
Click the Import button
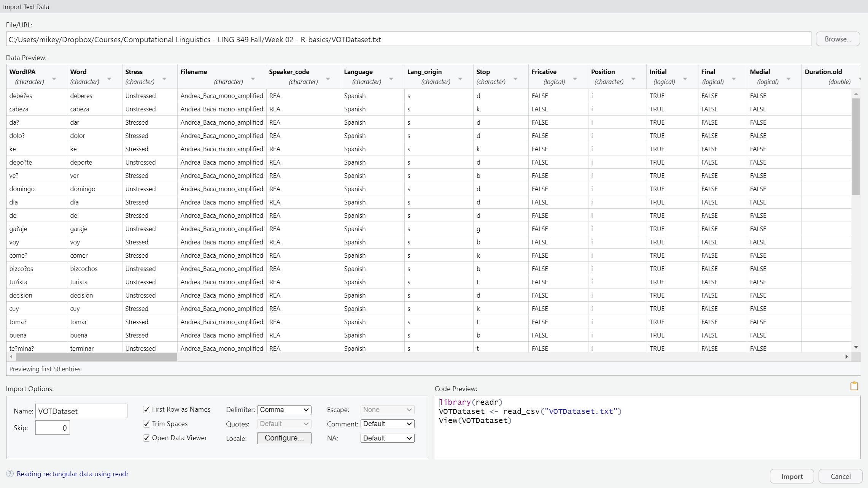click(791, 476)
